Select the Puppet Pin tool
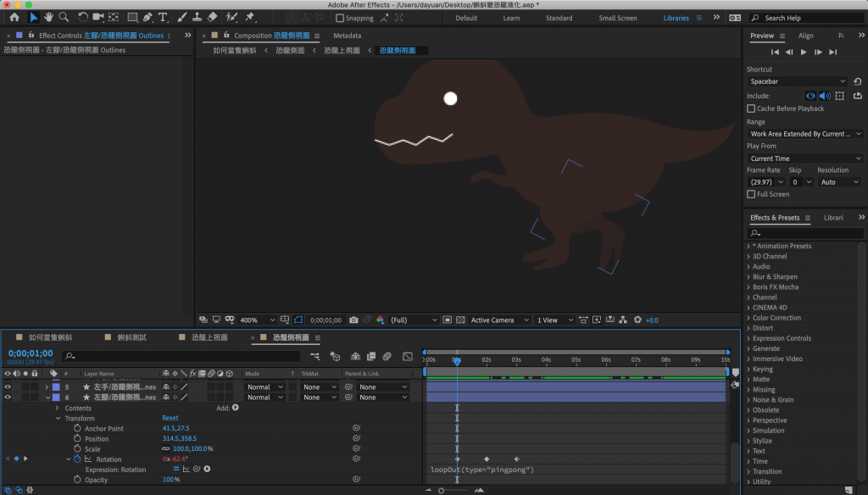 (250, 17)
